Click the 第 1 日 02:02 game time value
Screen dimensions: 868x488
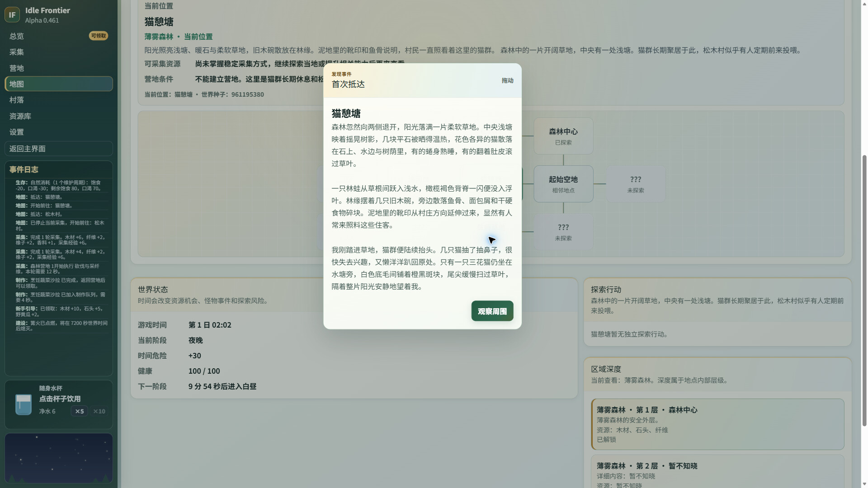pos(210,325)
